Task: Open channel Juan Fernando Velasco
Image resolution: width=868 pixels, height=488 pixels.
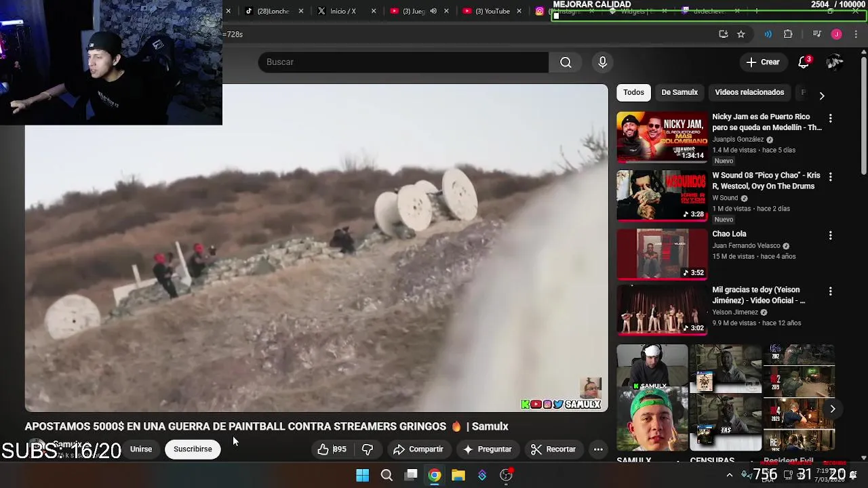Action: (746, 246)
